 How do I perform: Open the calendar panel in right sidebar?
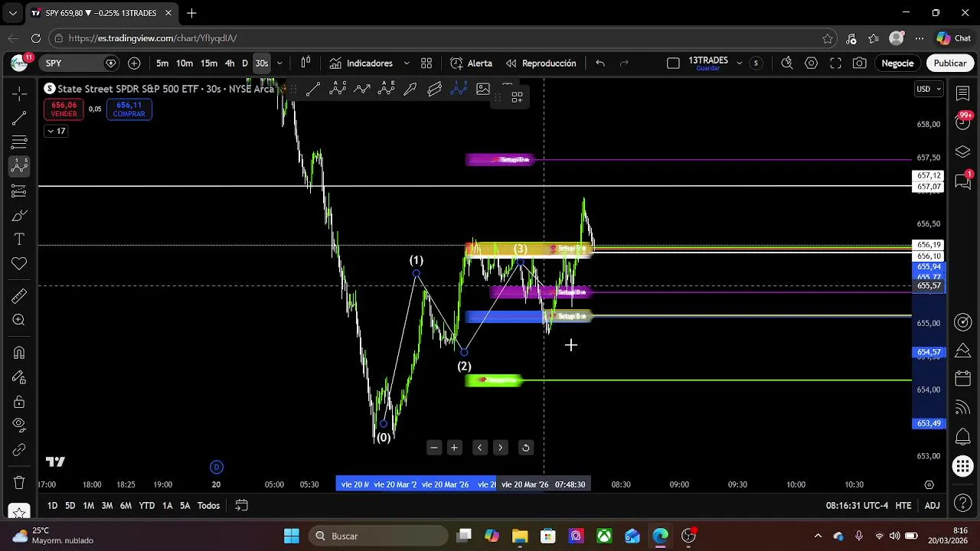pyautogui.click(x=963, y=379)
